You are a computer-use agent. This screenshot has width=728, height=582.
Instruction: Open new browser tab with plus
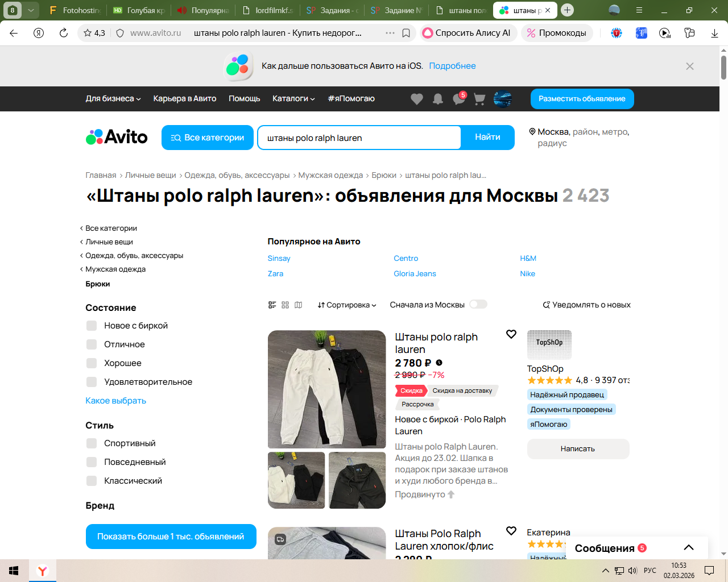point(567,10)
